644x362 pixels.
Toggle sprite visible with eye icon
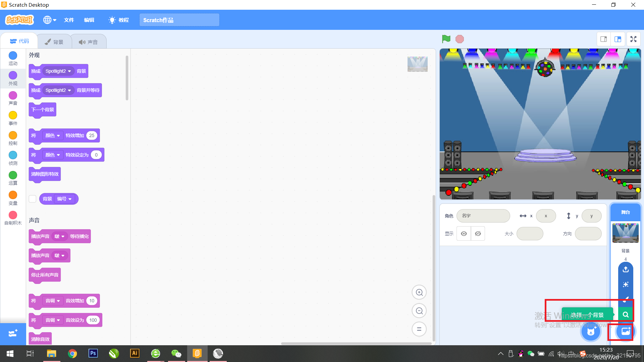pyautogui.click(x=464, y=234)
